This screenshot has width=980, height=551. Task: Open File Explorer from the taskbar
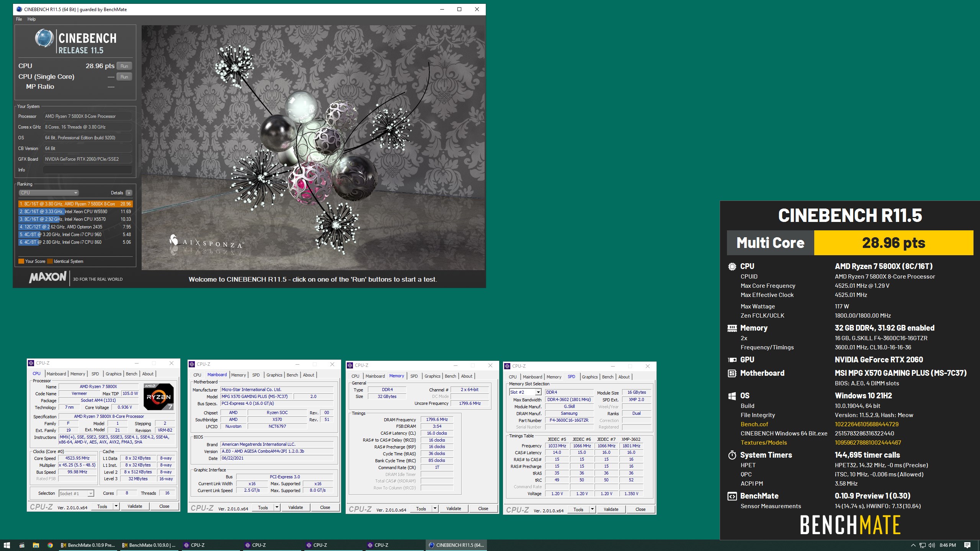(x=36, y=545)
